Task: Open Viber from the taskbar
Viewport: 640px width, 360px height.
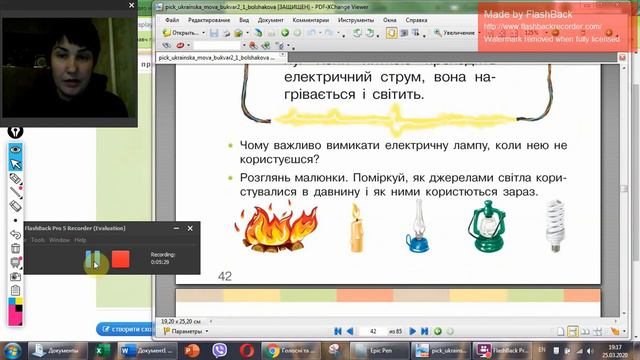Action: point(219,351)
